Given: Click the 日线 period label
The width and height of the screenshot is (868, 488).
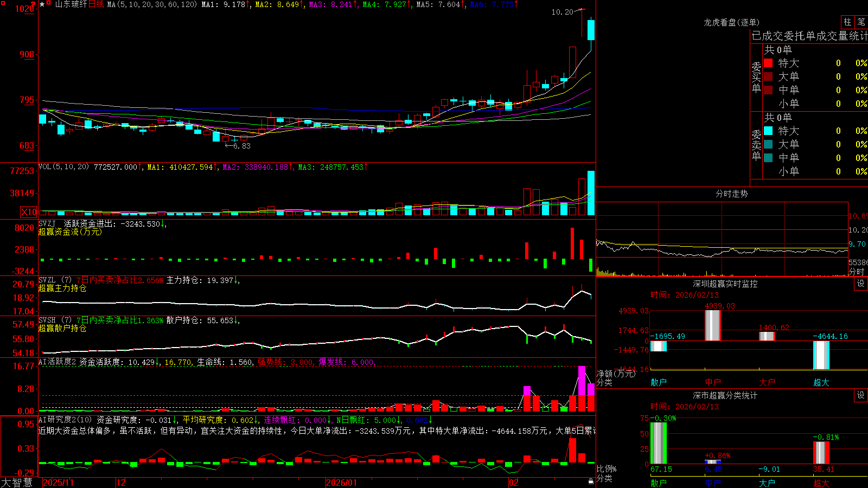Looking at the screenshot, I should tap(96, 4).
